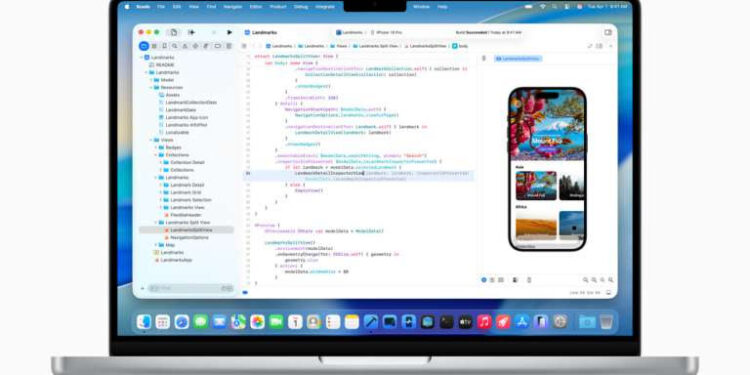750x375 pixels.
Task: Open the Product menu
Action: (x=278, y=7)
